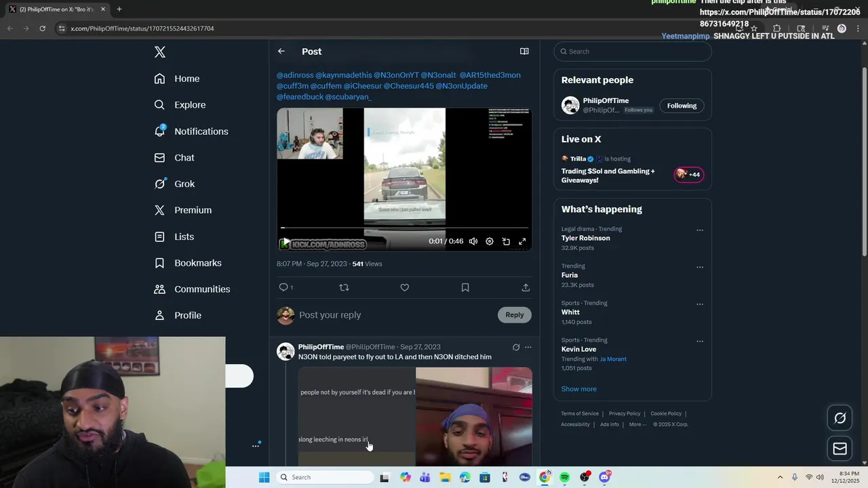This screenshot has width=868, height=488.
Task: Click the Reply button
Action: [515, 314]
